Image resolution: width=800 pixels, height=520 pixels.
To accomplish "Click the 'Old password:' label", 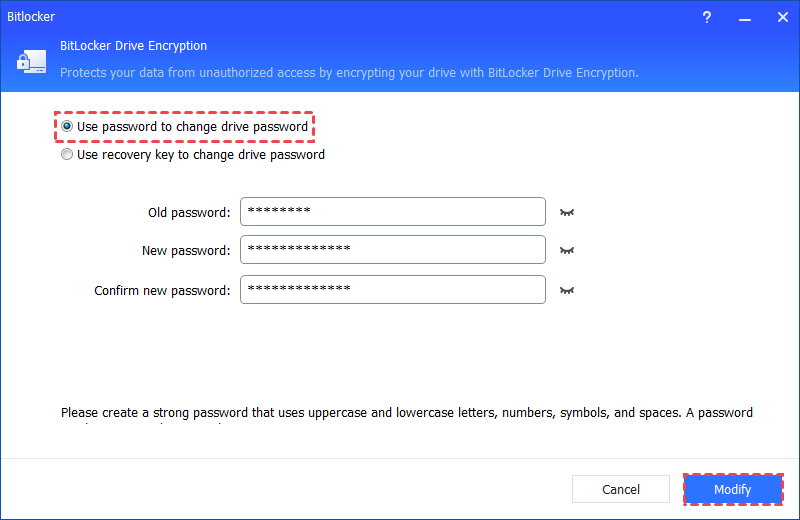I will [188, 212].
